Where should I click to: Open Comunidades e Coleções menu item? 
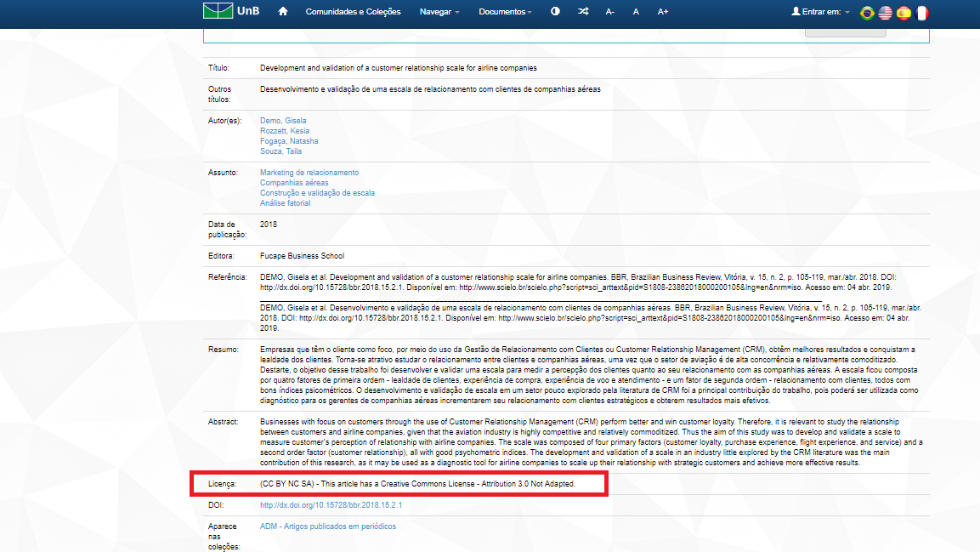353,12
